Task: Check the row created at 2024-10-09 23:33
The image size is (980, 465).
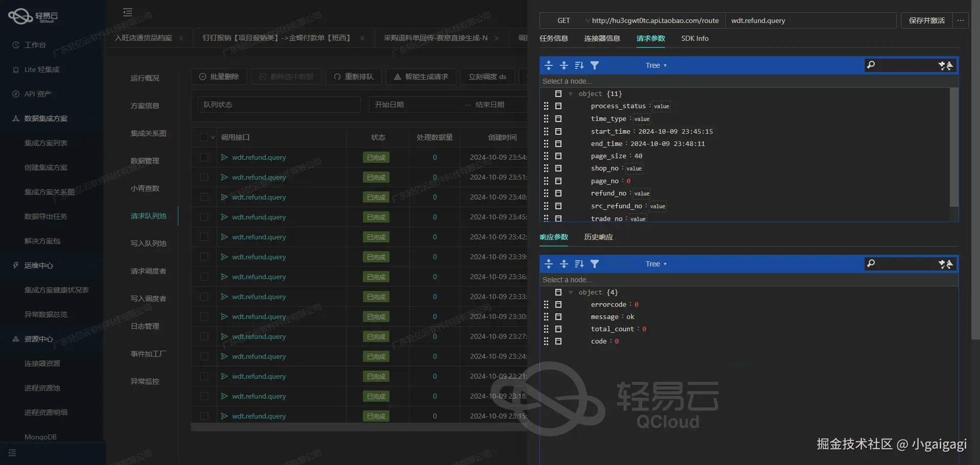Action: (204, 297)
